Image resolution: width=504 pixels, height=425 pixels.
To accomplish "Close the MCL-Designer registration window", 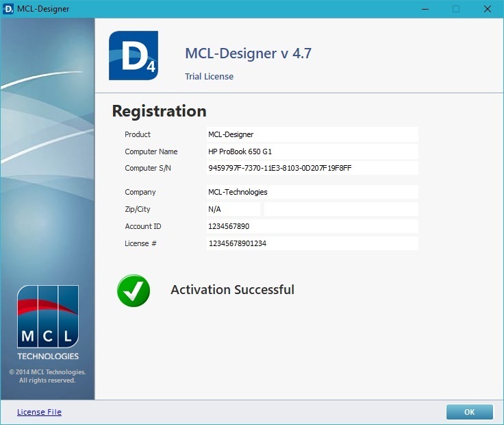I will coord(487,9).
